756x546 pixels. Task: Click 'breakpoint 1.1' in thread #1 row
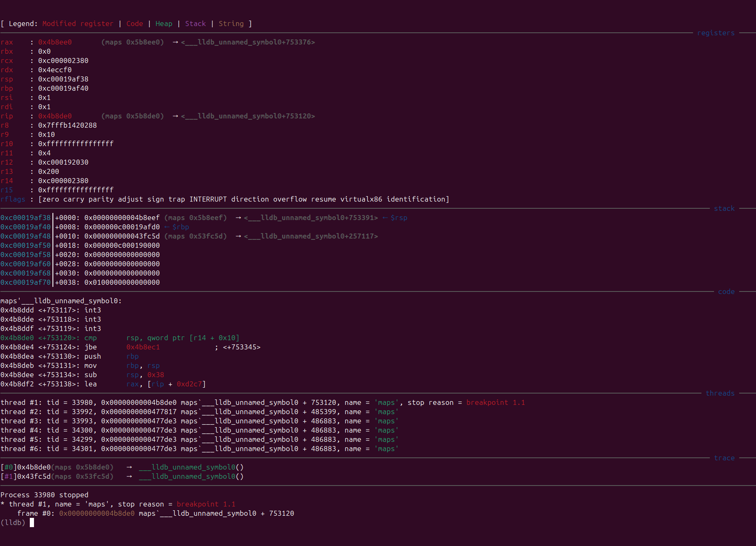click(495, 402)
